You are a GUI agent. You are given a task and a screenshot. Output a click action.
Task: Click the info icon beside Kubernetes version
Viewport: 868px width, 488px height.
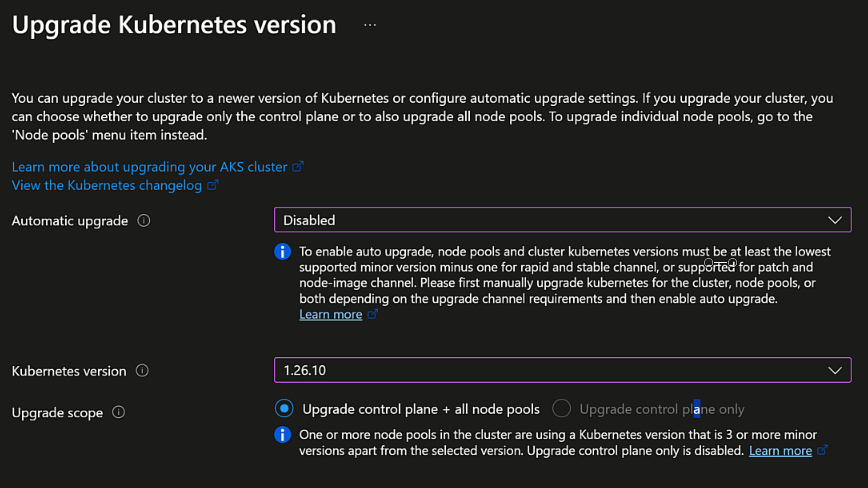point(142,371)
